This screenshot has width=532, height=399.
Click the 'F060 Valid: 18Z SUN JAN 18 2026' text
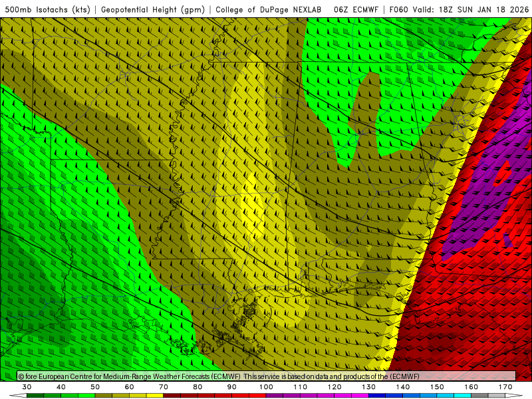coord(459,9)
